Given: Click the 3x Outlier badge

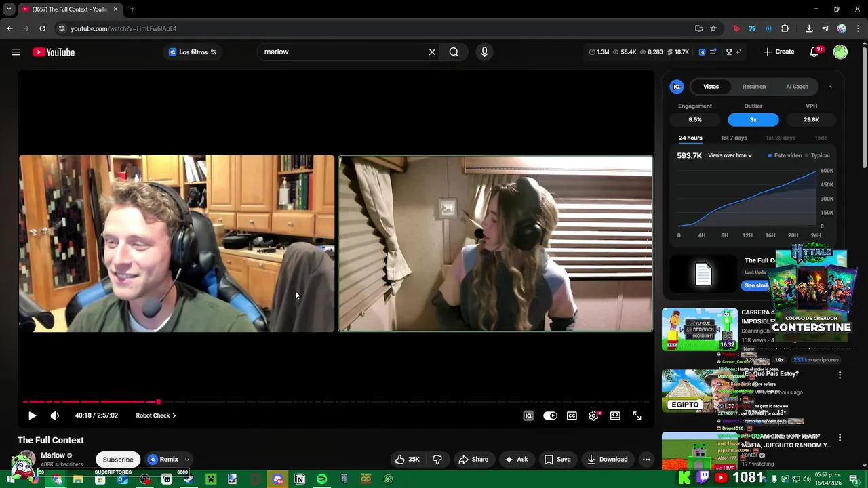Looking at the screenshot, I should coord(753,120).
